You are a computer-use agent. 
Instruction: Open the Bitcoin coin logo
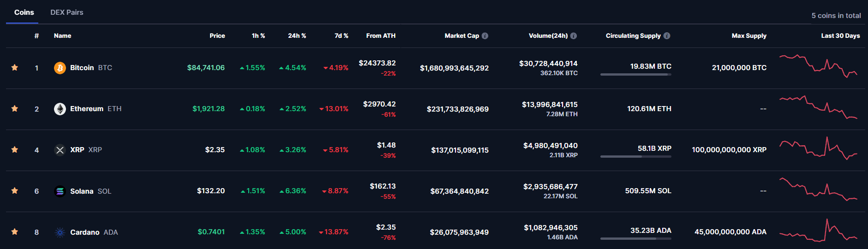tap(60, 68)
